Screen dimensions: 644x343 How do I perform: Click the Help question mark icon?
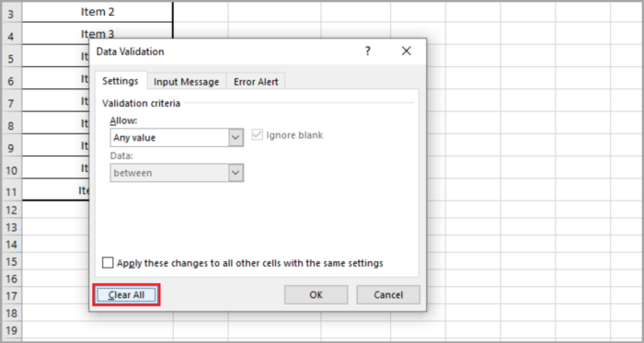pyautogui.click(x=368, y=51)
